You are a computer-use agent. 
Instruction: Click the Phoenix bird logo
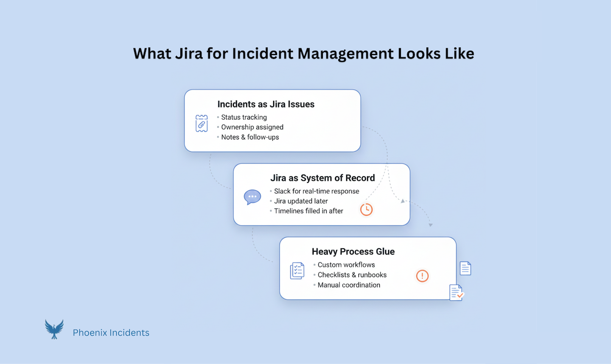54,329
